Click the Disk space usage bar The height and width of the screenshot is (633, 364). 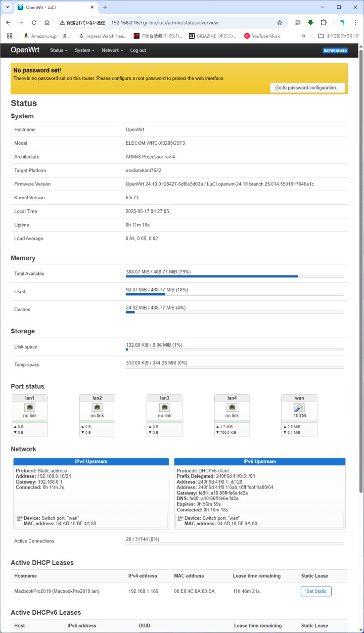235,350
